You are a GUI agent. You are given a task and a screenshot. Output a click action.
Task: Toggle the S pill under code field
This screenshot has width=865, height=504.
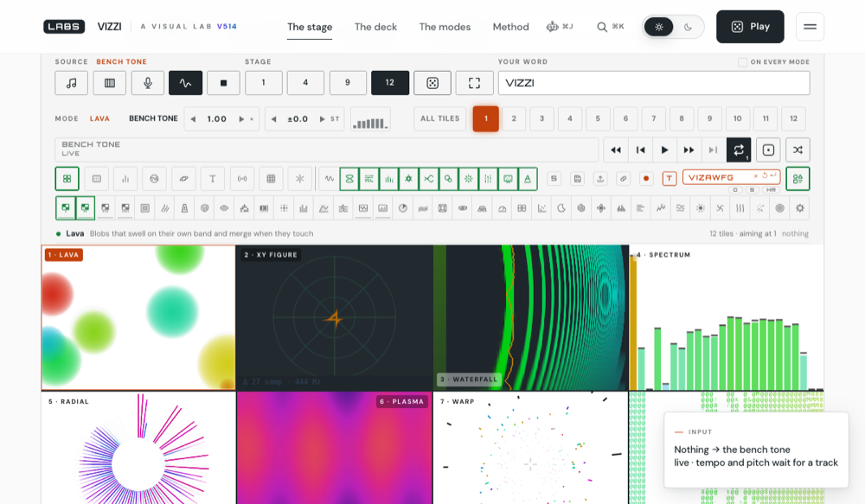752,189
